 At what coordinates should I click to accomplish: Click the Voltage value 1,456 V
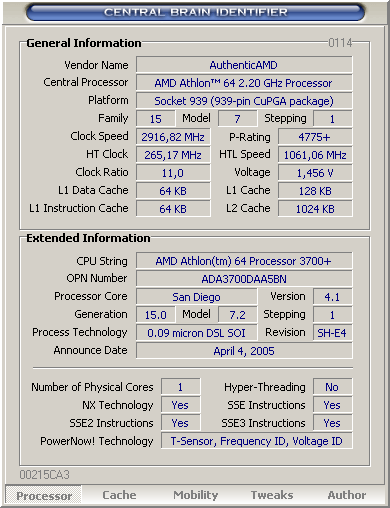[x=315, y=173]
